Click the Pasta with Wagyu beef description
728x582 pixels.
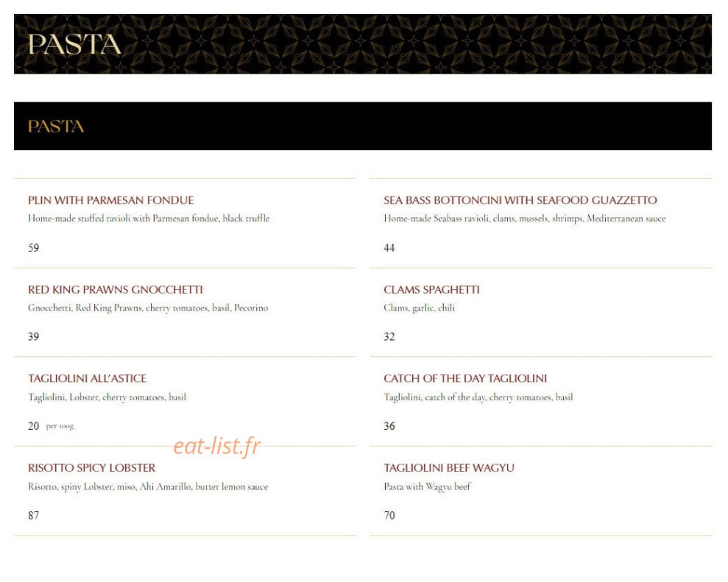[x=427, y=487]
